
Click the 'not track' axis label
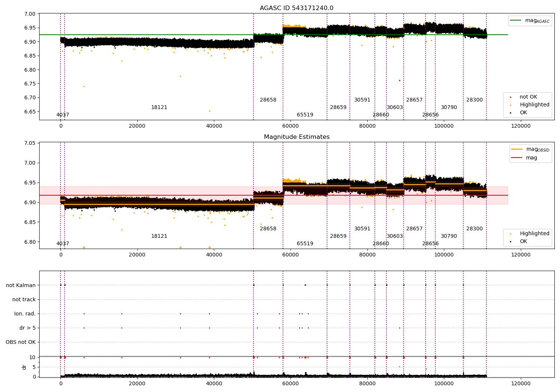(x=24, y=299)
